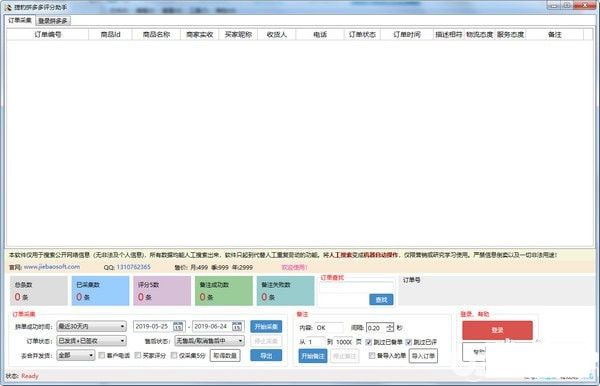Click the 商品Id column header

click(x=110, y=34)
